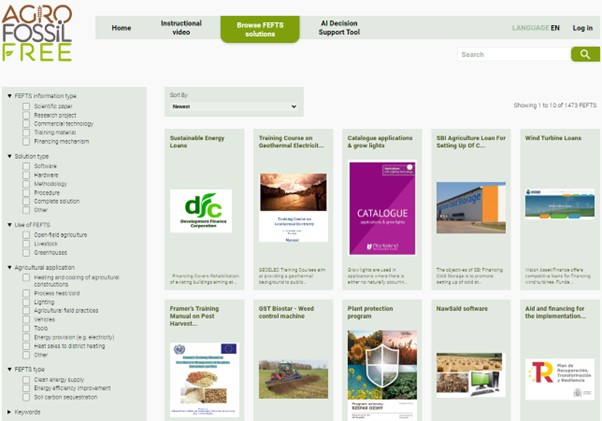
Task: Click the hay bales and computer thumbnail
Action: click(469, 375)
